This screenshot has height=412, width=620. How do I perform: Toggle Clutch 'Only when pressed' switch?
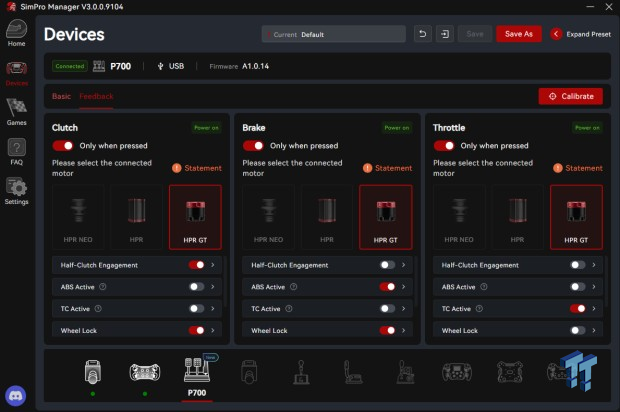(63, 146)
